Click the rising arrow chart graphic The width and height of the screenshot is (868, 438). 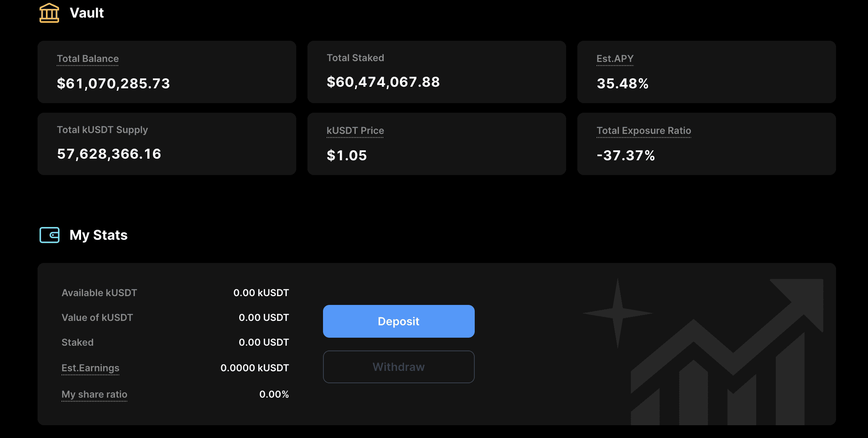pyautogui.click(x=727, y=352)
